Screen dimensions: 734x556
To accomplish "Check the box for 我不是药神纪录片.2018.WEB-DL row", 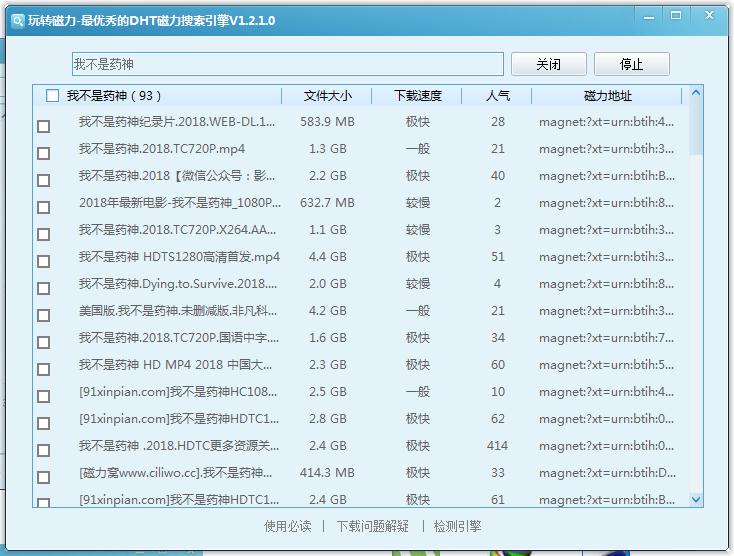I will coord(44,126).
